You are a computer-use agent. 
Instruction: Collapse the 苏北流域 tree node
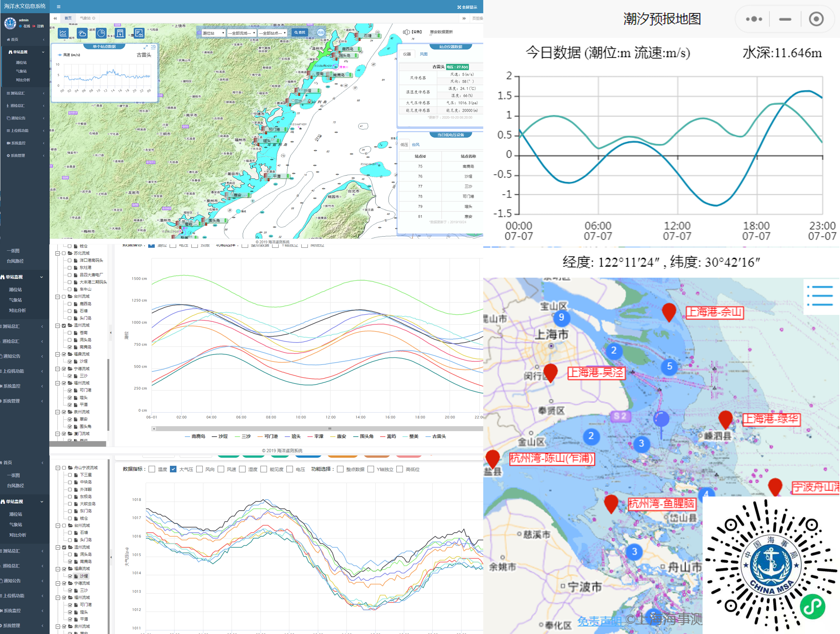58,253
